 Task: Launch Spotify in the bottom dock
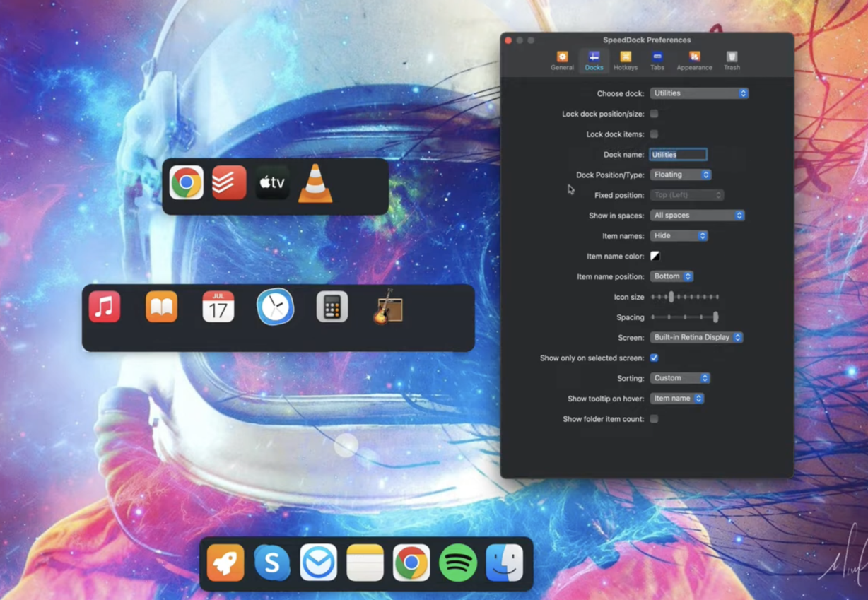pos(458,563)
